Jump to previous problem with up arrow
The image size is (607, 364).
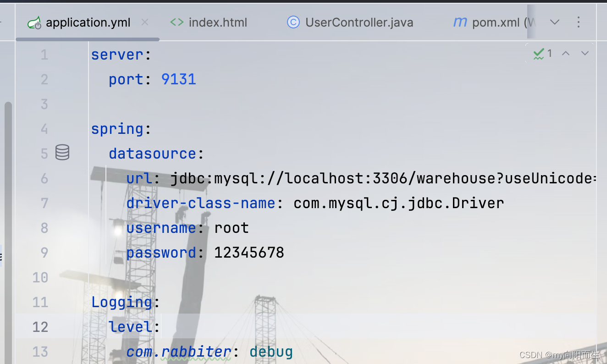566,53
